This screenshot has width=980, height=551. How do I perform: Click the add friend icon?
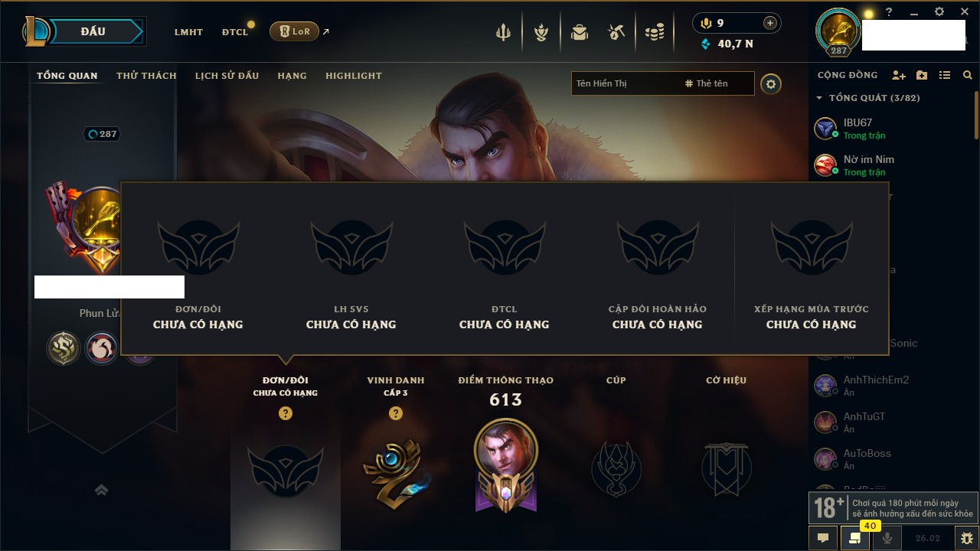899,75
